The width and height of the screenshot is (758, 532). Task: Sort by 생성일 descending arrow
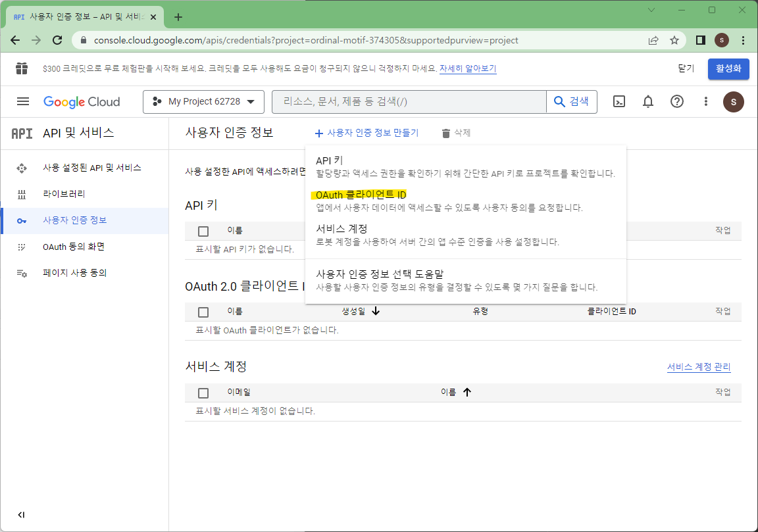pos(376,311)
